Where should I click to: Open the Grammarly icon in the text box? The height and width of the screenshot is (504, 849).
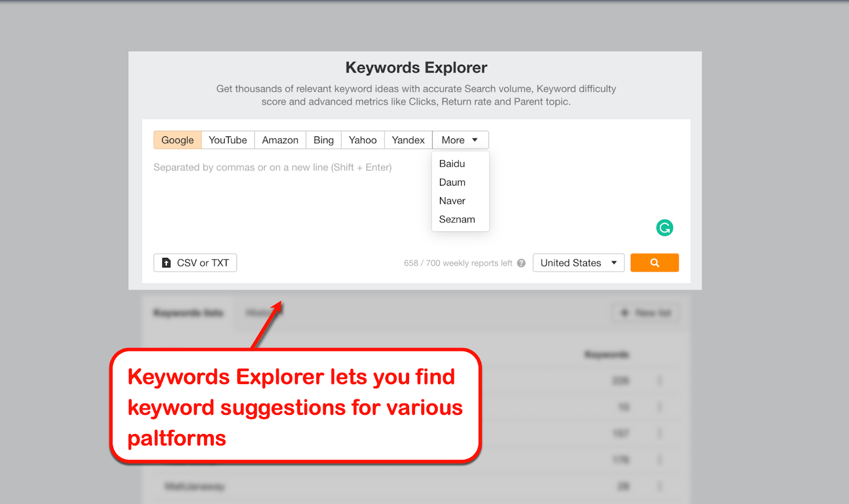pos(664,228)
